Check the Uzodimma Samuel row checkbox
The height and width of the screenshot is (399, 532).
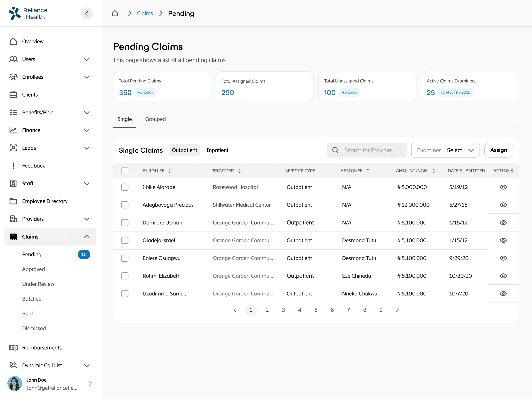(125, 294)
